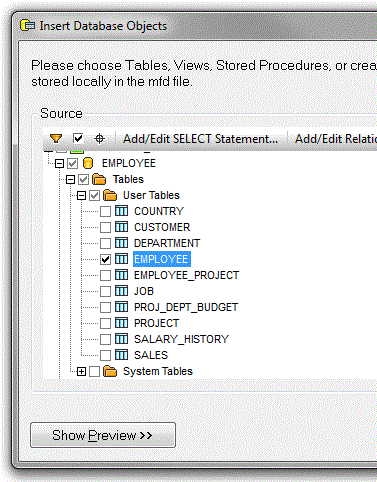377x482 pixels.
Task: Click the SALARY_HISTORY table icon
Action: pos(121,339)
